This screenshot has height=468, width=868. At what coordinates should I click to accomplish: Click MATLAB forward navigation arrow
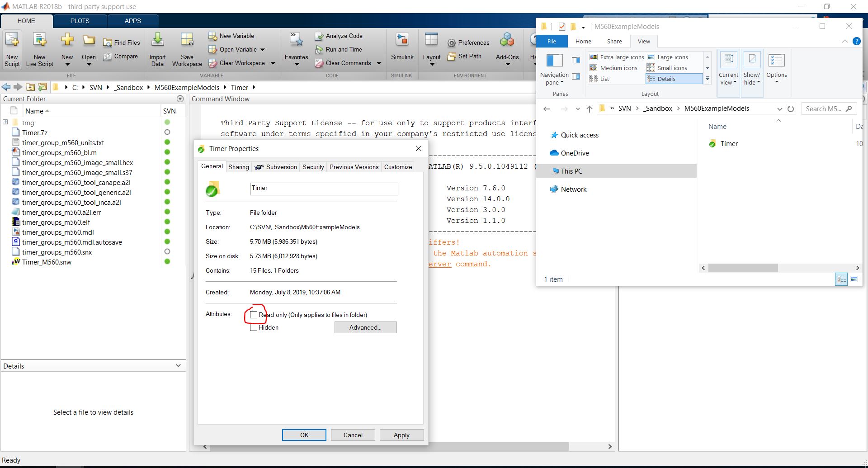(x=18, y=87)
